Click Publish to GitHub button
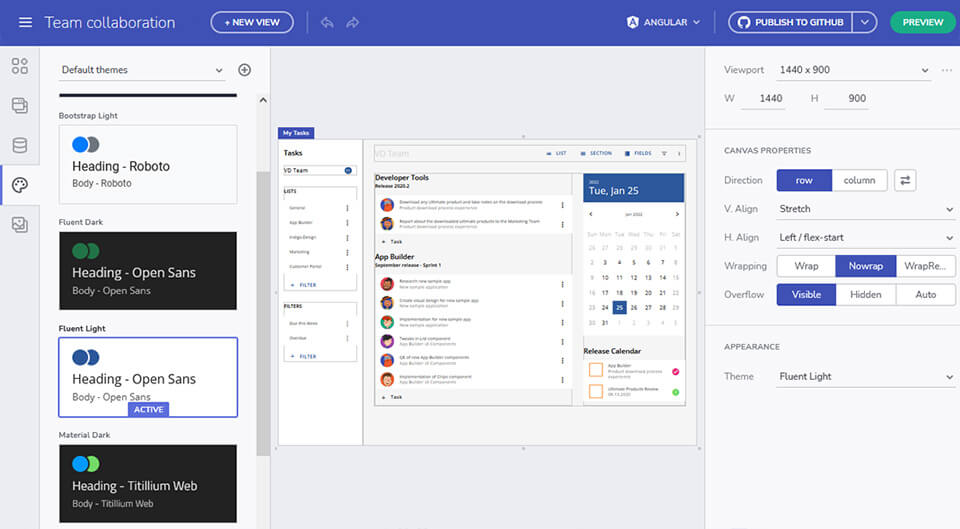960x529 pixels. (790, 22)
